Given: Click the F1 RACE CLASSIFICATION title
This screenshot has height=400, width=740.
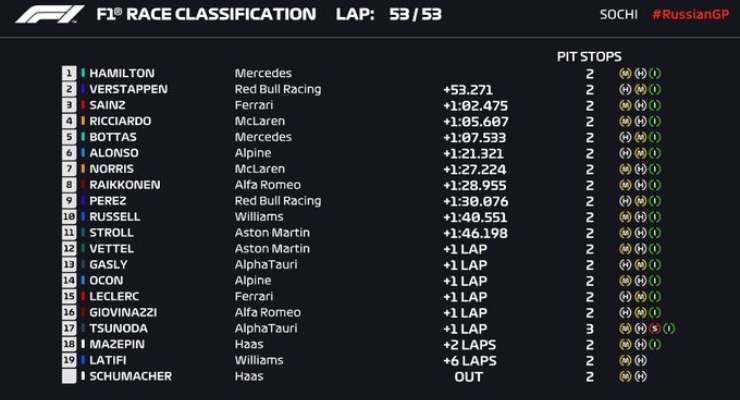Looking at the screenshot, I should [x=206, y=14].
